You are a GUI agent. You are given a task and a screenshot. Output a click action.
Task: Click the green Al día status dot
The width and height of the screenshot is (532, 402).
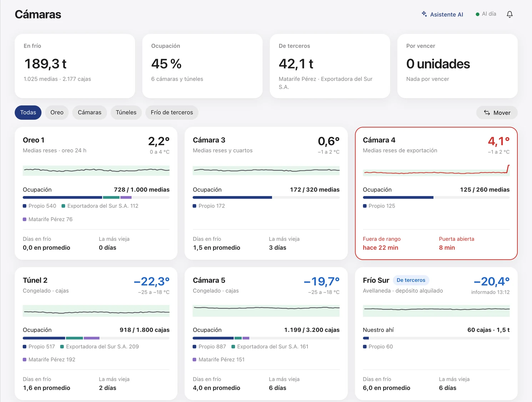(477, 14)
